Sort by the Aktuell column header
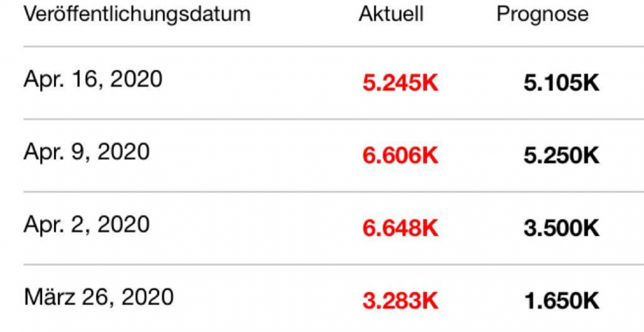The width and height of the screenshot is (644, 332). pos(391,14)
